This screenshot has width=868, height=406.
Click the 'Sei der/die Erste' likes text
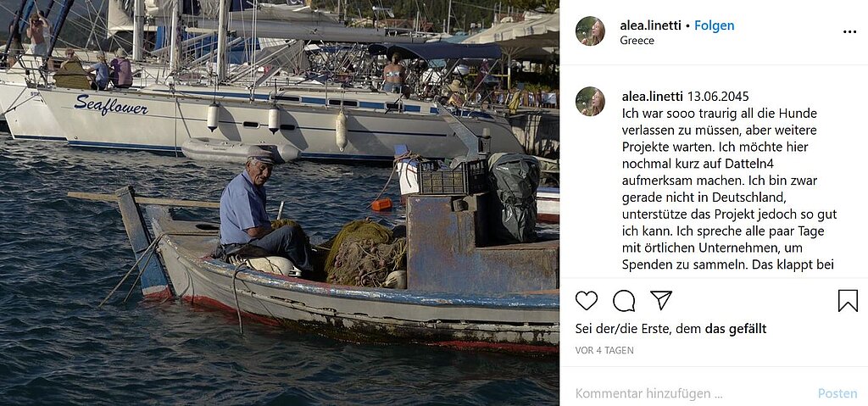pos(638,329)
